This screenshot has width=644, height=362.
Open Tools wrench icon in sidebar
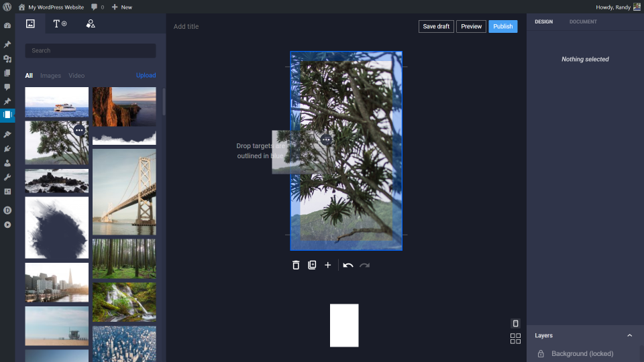click(x=7, y=177)
